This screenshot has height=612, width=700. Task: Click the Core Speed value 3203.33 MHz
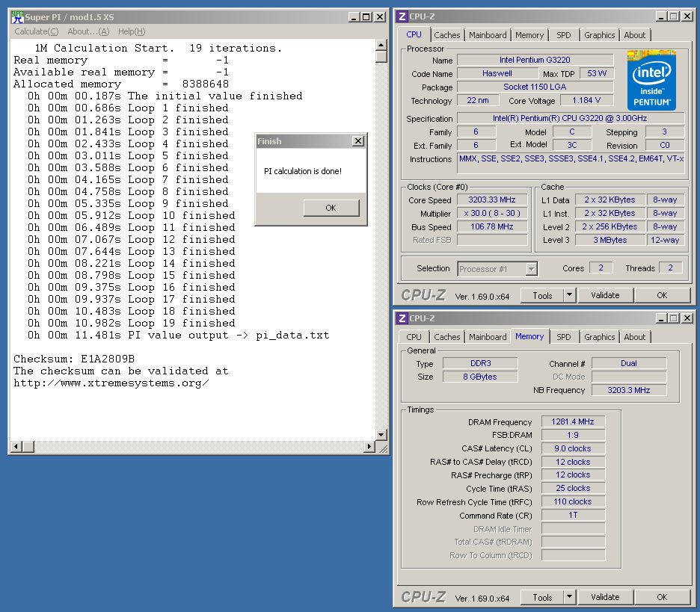pos(491,200)
